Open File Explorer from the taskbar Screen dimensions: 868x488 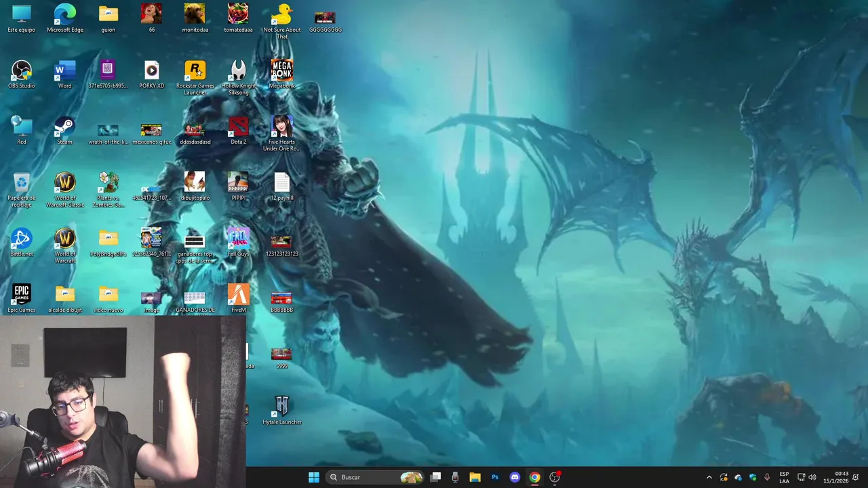[x=475, y=477]
